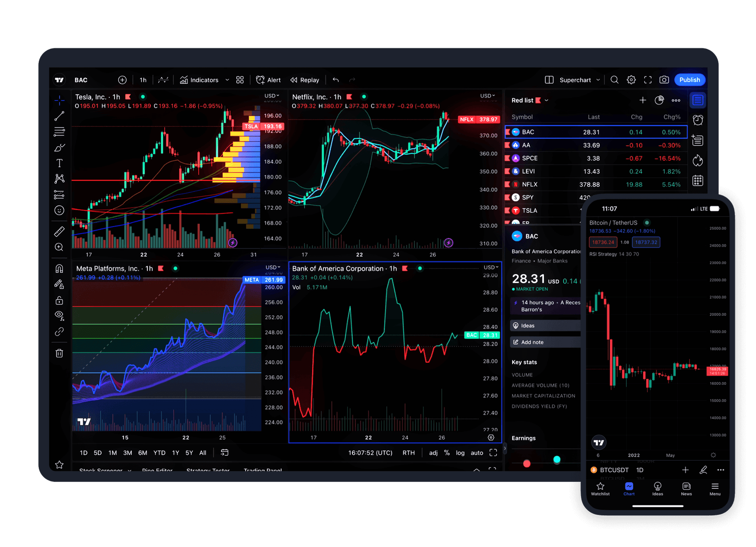
Task: Select the Ruler measurement tool
Action: click(x=59, y=231)
